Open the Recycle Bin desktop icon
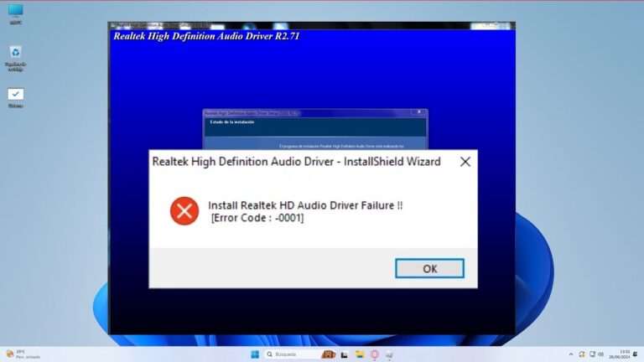The height and width of the screenshot is (362, 644). click(x=15, y=55)
